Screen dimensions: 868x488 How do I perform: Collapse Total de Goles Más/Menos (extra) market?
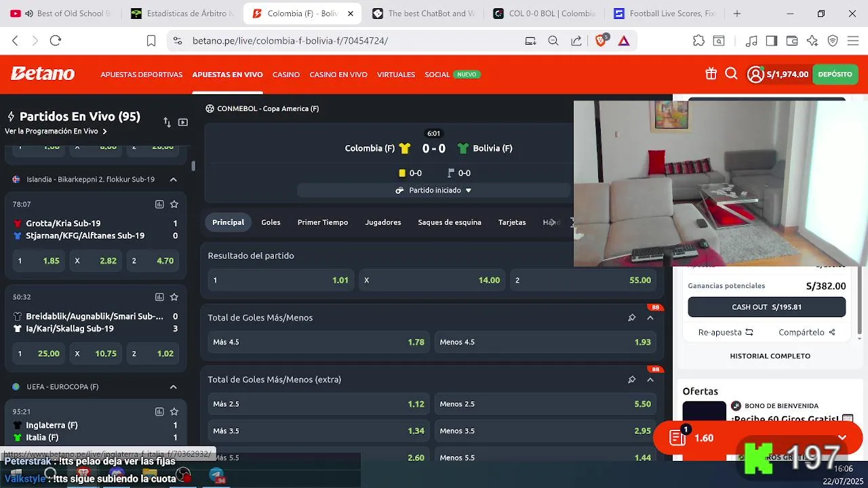tap(650, 380)
